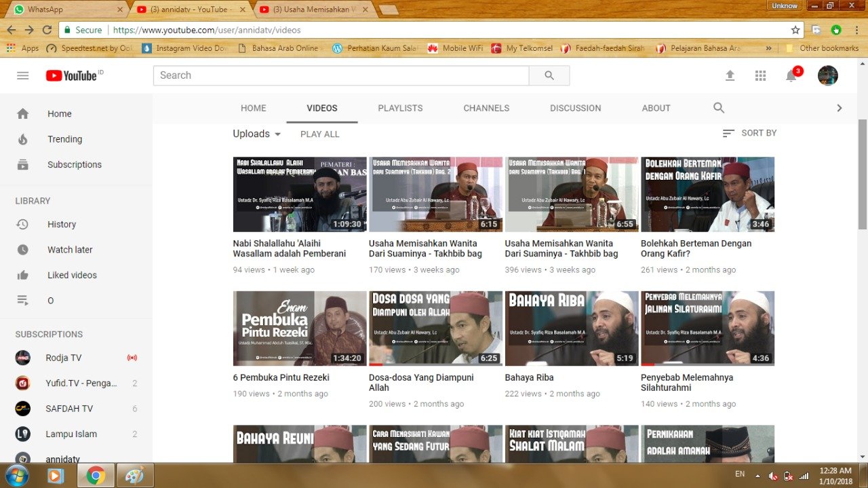Open the YouTube hamburger guide menu
The image size is (868, 488).
click(x=23, y=75)
